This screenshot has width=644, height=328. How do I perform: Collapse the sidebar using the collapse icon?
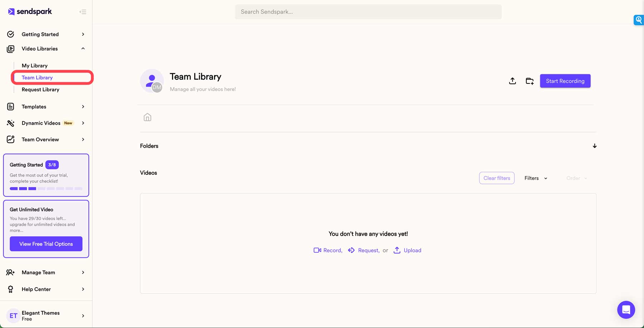[x=83, y=11]
